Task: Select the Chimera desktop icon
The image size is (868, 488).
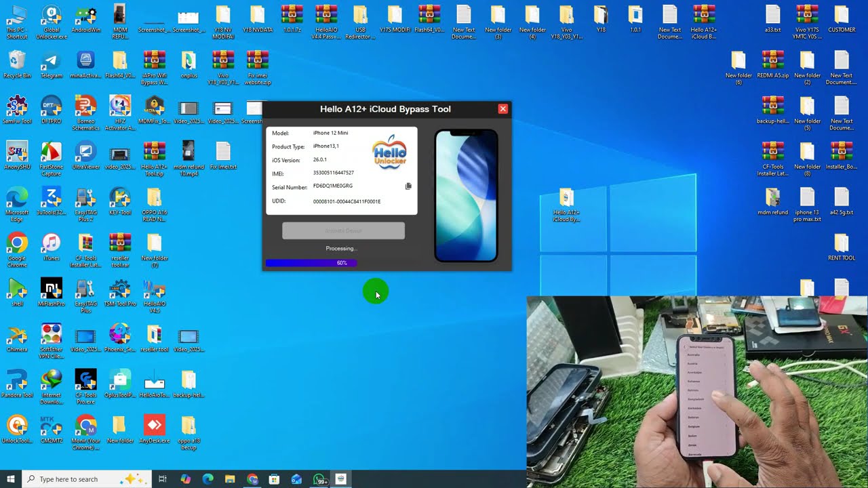Action: pos(17,335)
